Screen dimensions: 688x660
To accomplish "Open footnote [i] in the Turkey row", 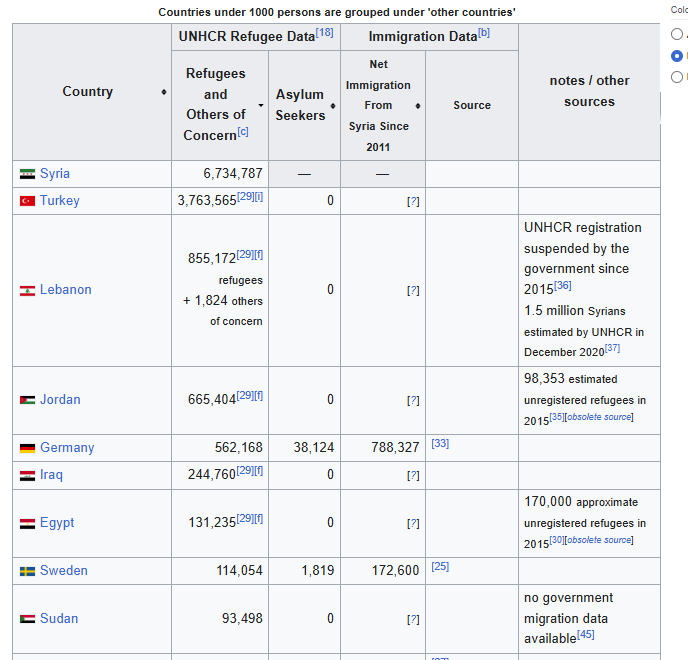I will click(x=259, y=197).
